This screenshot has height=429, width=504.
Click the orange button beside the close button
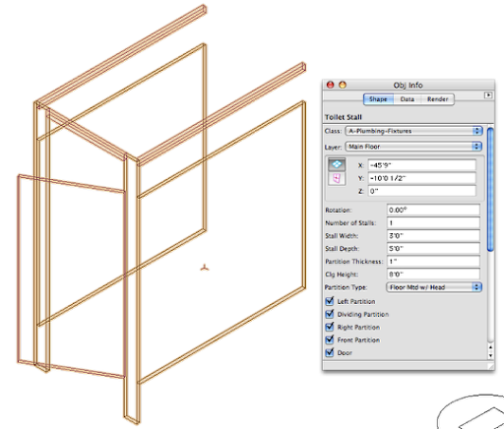[x=343, y=85]
